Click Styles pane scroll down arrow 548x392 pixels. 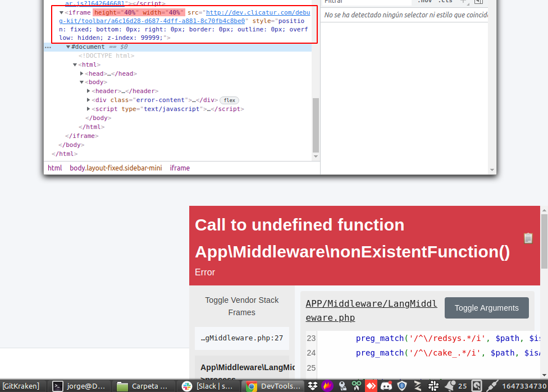[492, 170]
